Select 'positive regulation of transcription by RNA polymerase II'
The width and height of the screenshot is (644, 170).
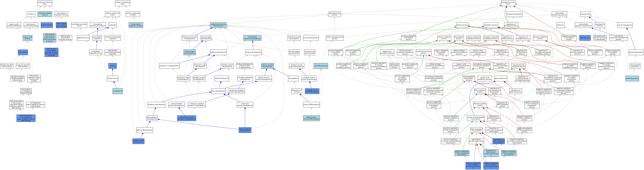pos(473,166)
